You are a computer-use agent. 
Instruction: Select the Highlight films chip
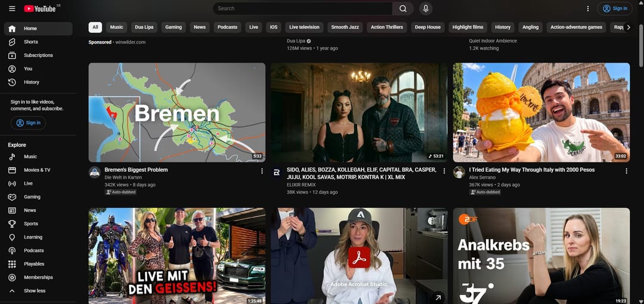pyautogui.click(x=468, y=27)
